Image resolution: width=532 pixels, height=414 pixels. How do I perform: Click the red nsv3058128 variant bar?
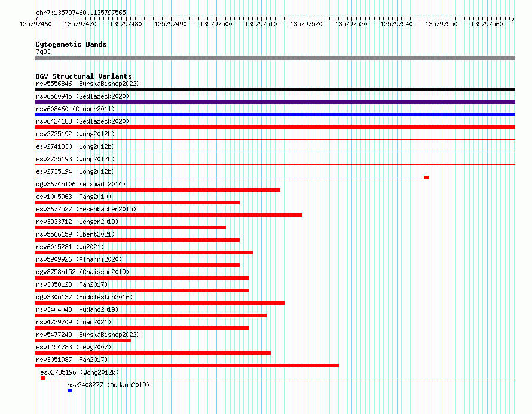142,290
